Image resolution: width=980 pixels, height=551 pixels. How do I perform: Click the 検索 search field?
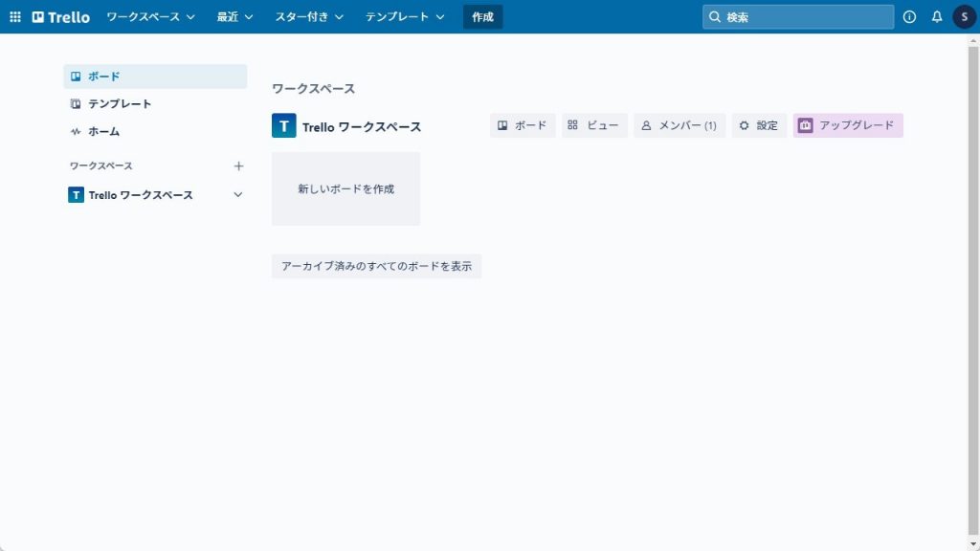coord(798,17)
